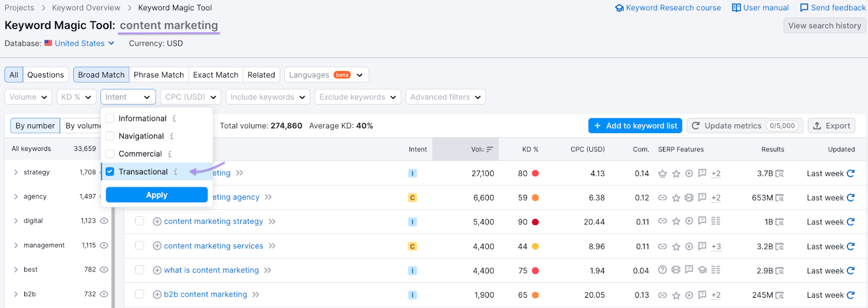Open Exclude keywords dropdown

[358, 97]
